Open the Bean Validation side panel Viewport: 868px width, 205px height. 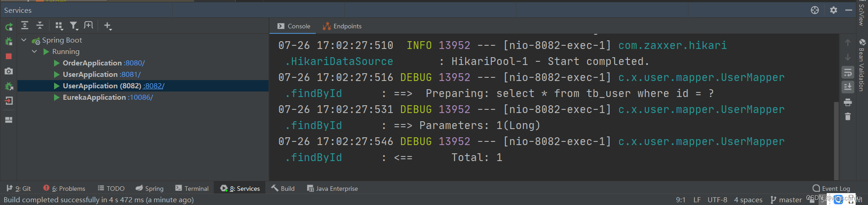click(x=862, y=65)
